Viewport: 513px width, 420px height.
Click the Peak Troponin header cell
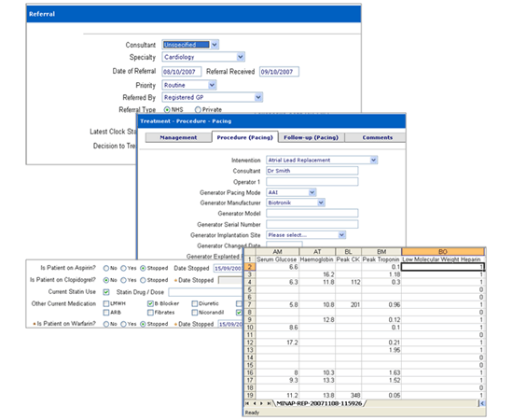(x=381, y=259)
